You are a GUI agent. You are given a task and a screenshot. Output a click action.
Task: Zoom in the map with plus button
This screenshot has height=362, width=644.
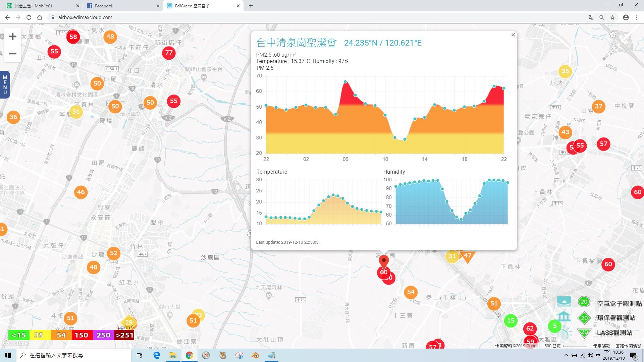(12, 37)
